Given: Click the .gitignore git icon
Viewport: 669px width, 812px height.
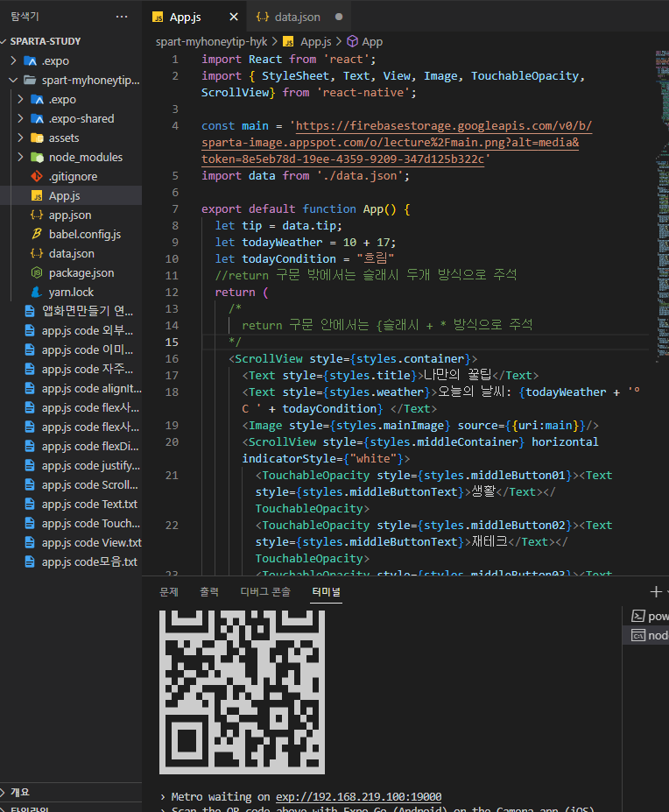Looking at the screenshot, I should pyautogui.click(x=37, y=177).
